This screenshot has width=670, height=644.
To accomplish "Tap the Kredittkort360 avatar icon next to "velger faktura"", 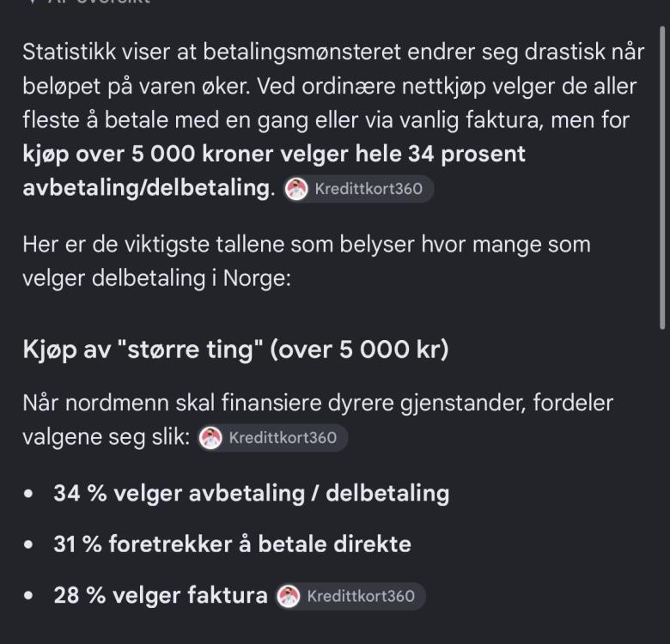I will [289, 596].
